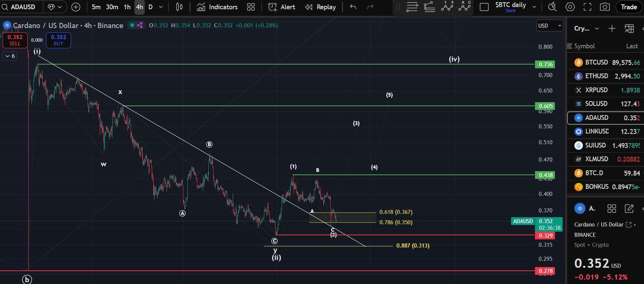Select BTCUSD in the watchlist

(x=606, y=62)
